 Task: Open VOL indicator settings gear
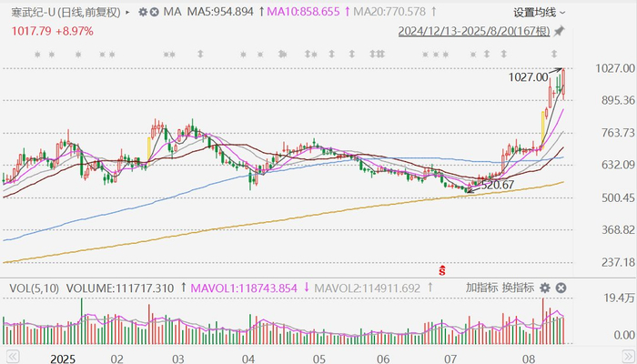pyautogui.click(x=545, y=288)
